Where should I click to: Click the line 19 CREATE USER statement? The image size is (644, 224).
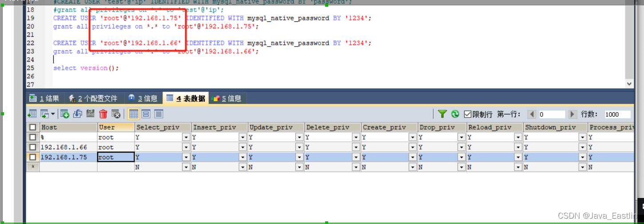(212, 18)
